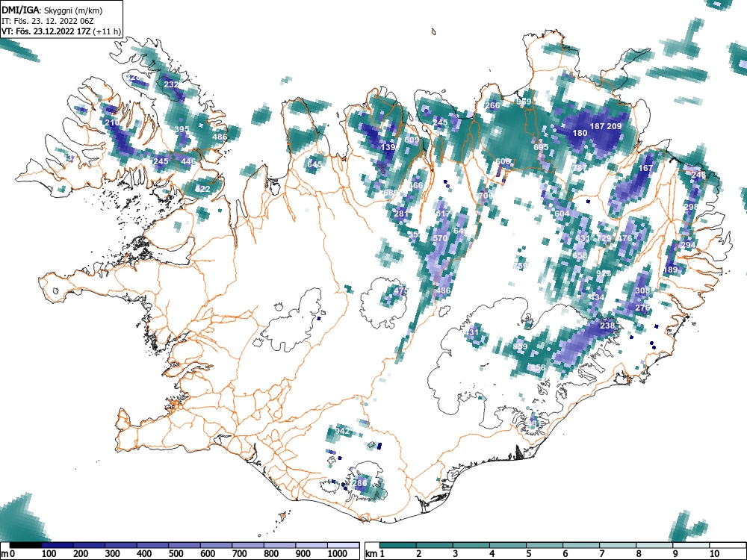The image size is (747, 560).
Task: Click the 'VT: Fös. 23.12.2022 17Z (+11 h)' line
Action: pyautogui.click(x=61, y=31)
